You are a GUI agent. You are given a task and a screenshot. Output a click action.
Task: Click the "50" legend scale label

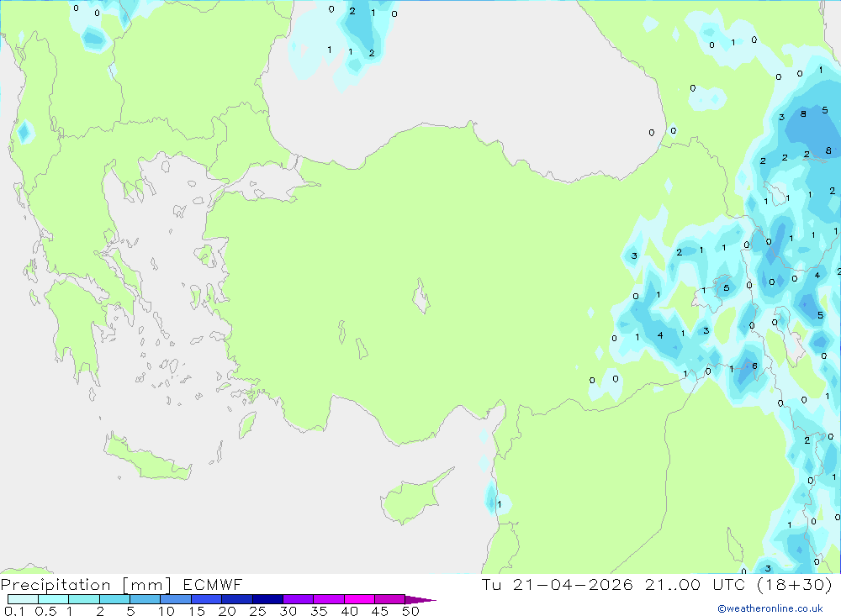pos(411,611)
